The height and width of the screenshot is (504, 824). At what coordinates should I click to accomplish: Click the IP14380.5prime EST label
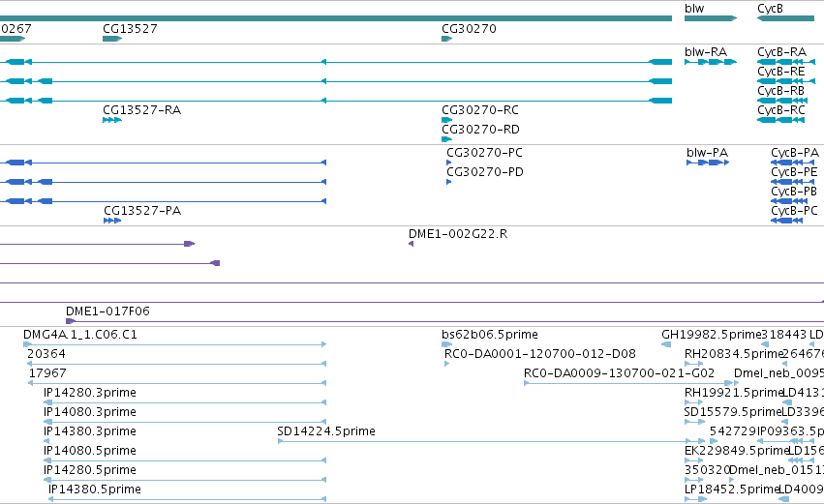(x=95, y=489)
